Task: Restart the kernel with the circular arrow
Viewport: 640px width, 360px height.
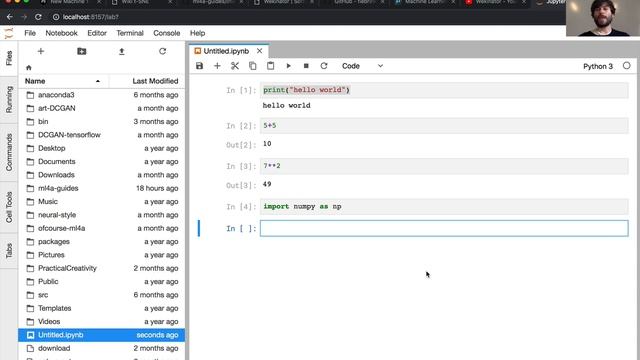Action: pos(324,66)
